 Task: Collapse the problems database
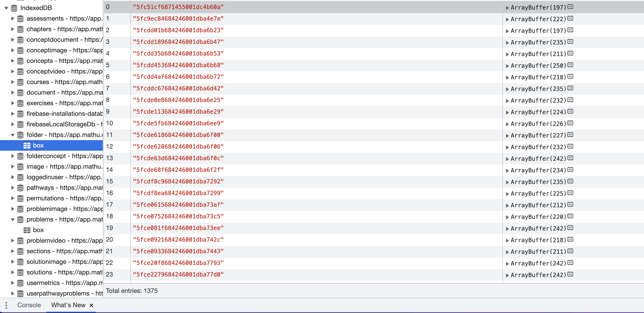pyautogui.click(x=12, y=220)
